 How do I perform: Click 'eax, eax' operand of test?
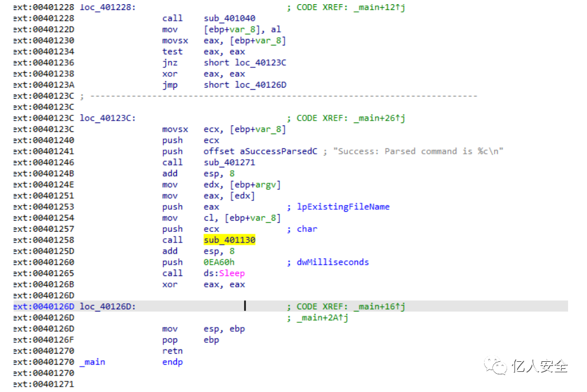click(224, 51)
